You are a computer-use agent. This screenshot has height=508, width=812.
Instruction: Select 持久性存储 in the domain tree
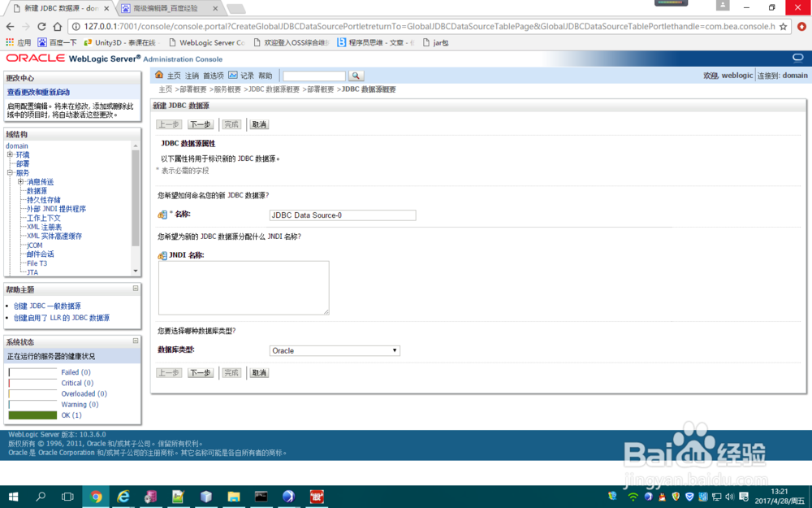click(44, 200)
